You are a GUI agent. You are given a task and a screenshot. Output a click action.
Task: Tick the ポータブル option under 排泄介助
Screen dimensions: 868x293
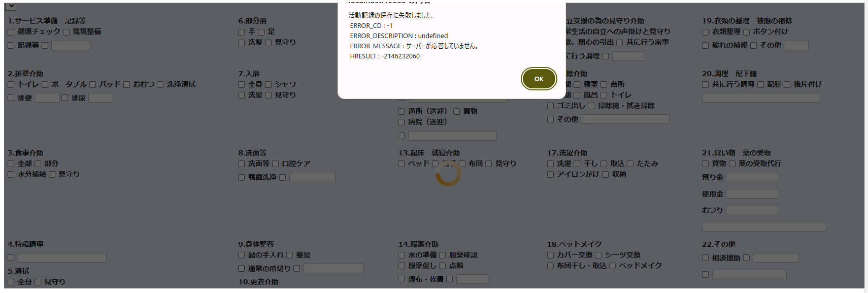click(x=45, y=85)
